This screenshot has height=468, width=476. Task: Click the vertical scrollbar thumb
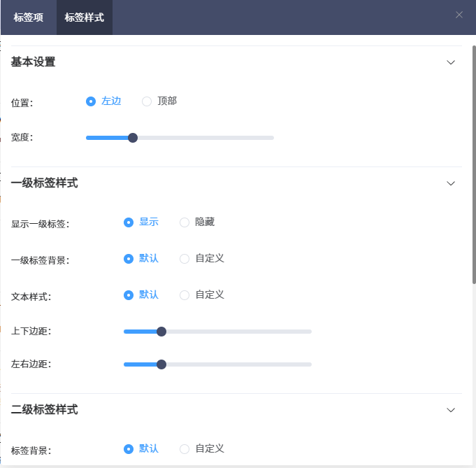[x=474, y=164]
